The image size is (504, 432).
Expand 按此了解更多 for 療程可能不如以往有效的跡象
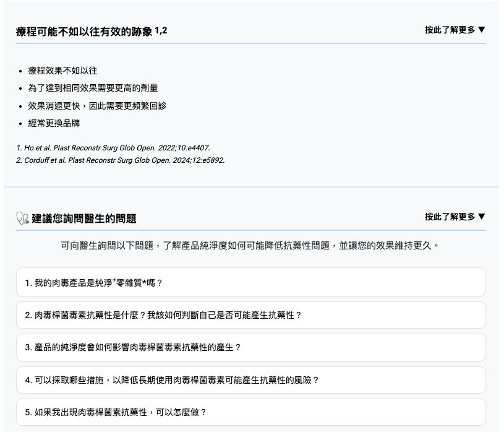point(455,30)
